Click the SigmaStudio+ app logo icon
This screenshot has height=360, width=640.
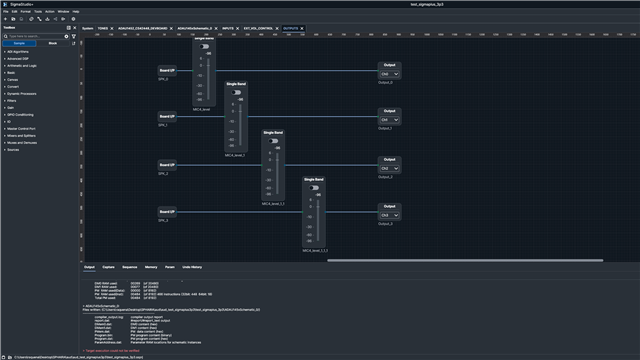point(5,4)
